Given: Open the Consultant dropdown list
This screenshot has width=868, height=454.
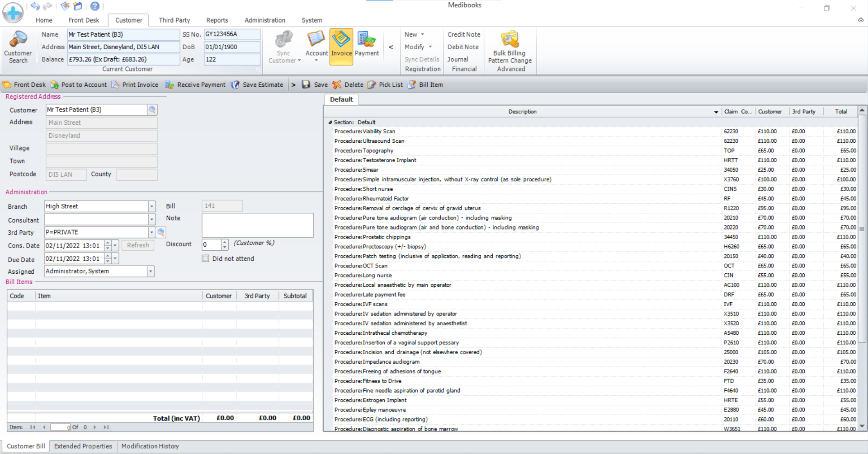Looking at the screenshot, I should coord(152,220).
